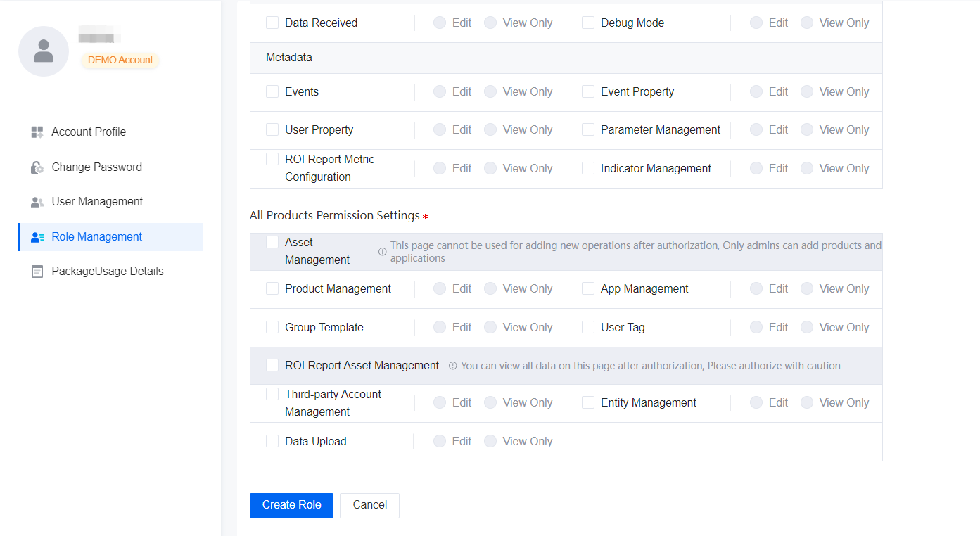Click the DEMO Account badge
The image size is (980, 536).
pos(120,60)
